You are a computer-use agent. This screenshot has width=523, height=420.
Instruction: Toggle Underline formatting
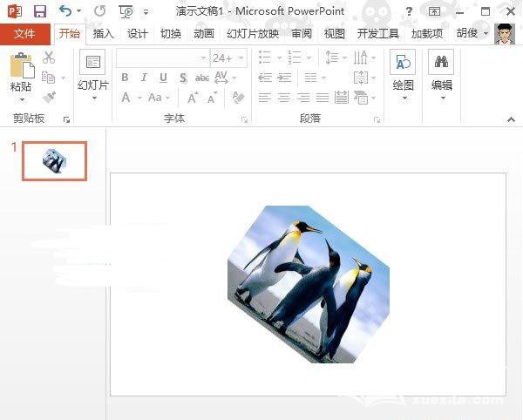coord(163,78)
